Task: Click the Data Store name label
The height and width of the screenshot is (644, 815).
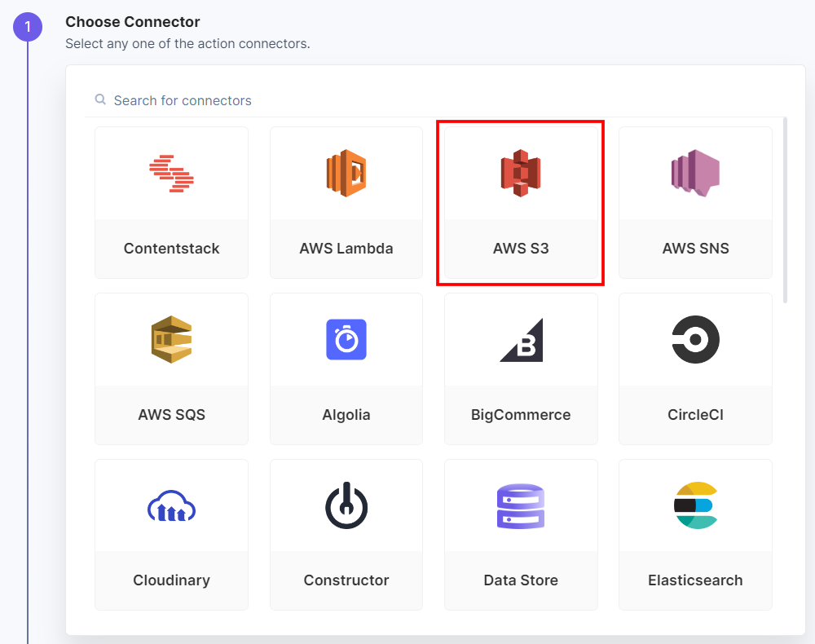Action: pos(521,580)
